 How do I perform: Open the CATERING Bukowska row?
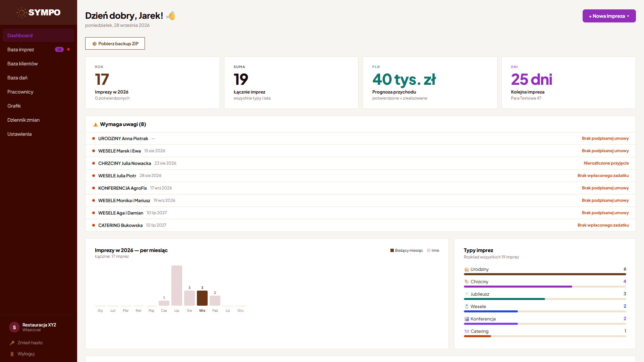(x=361, y=225)
